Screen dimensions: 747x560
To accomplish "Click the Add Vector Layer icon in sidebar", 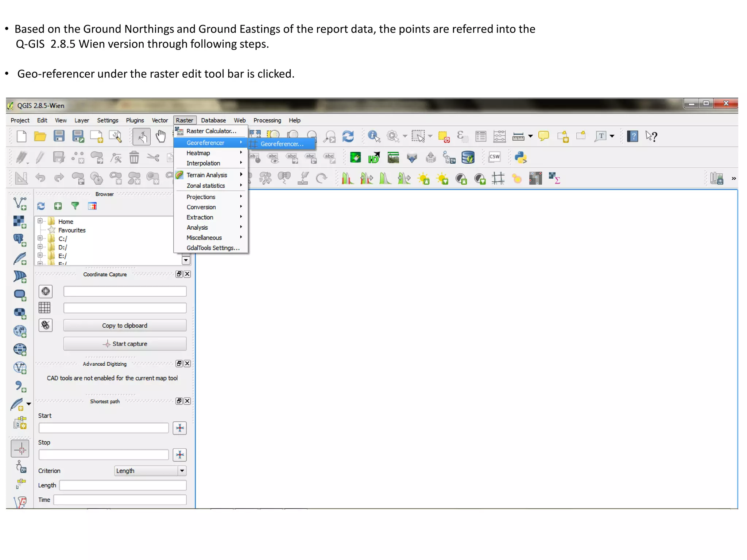I will (x=20, y=203).
